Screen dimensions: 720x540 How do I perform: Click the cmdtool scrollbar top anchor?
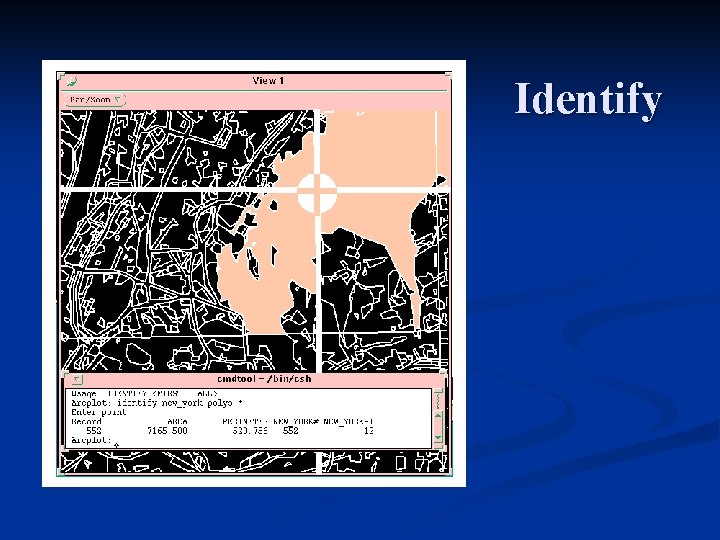[438, 392]
